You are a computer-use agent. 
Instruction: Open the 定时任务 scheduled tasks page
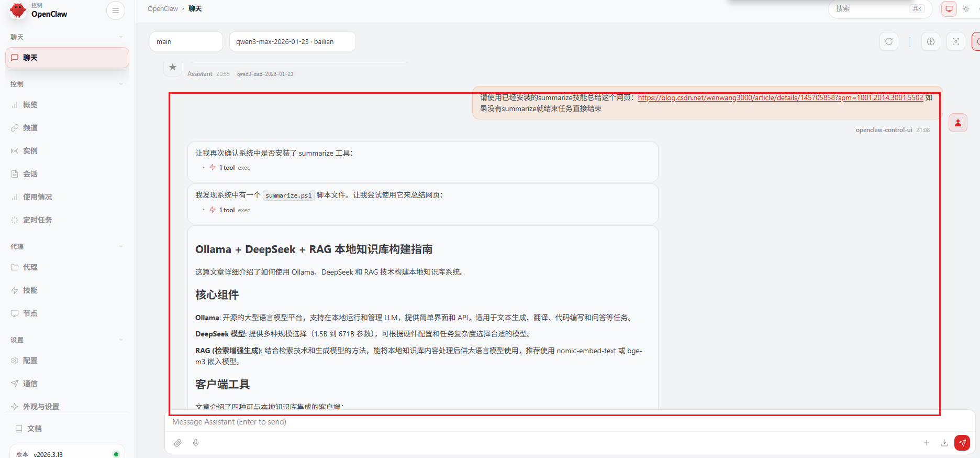67,220
